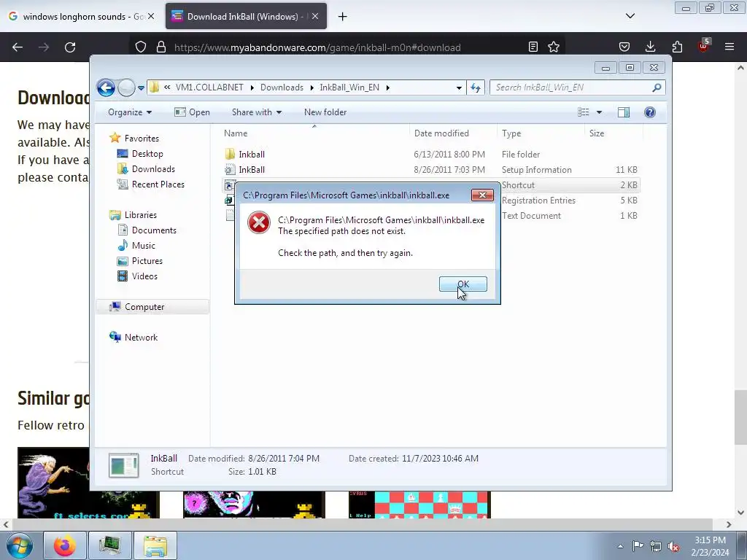Open the Organize menu
Screen dimensions: 747x560
point(130,112)
